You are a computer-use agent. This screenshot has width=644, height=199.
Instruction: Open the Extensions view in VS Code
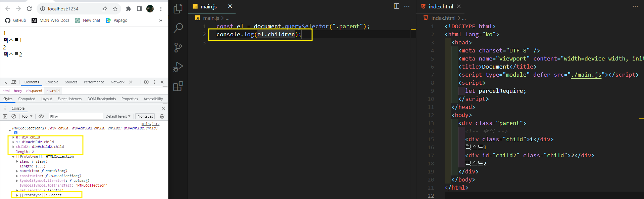178,86
